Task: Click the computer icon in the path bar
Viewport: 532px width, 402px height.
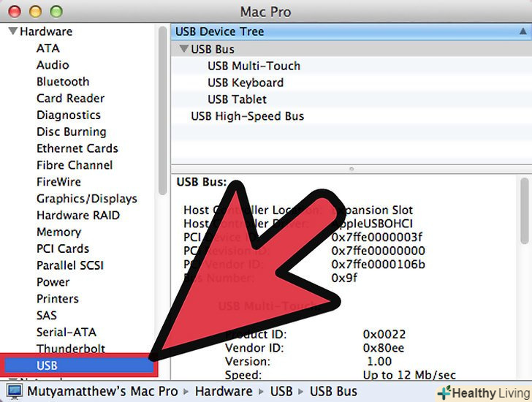Action: 15,392
